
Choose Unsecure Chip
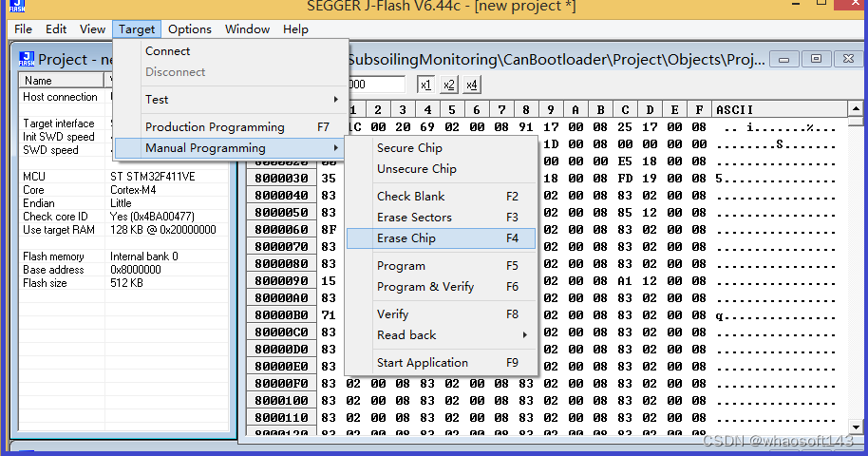[x=442, y=169]
